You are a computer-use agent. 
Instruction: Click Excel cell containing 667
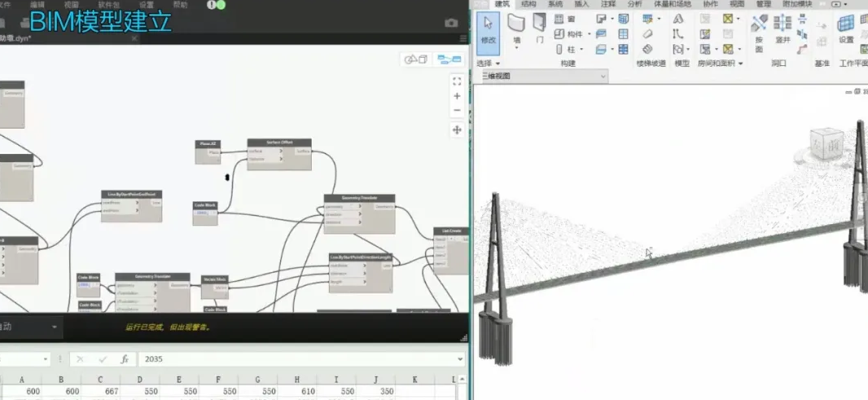click(101, 391)
